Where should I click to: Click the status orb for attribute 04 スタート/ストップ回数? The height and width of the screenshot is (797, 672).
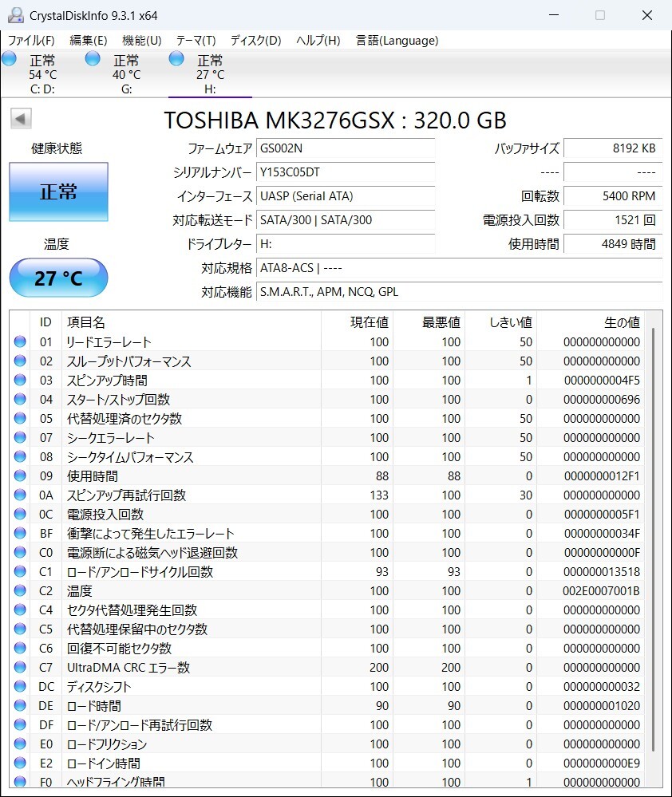point(20,399)
